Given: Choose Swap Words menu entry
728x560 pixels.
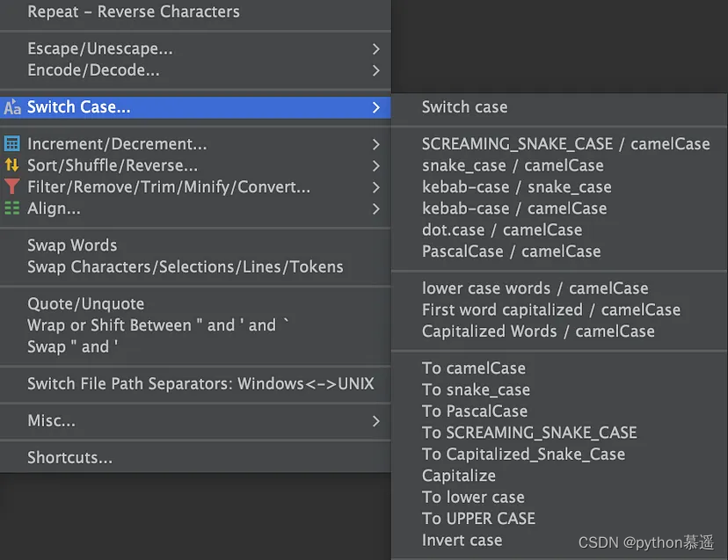Looking at the screenshot, I should coord(72,245).
